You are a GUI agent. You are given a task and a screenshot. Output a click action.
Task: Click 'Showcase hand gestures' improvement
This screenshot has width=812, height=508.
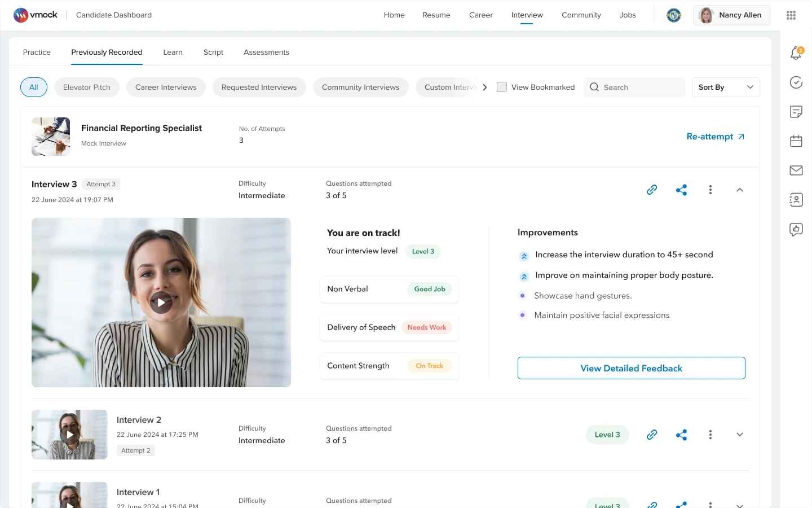[x=583, y=296]
